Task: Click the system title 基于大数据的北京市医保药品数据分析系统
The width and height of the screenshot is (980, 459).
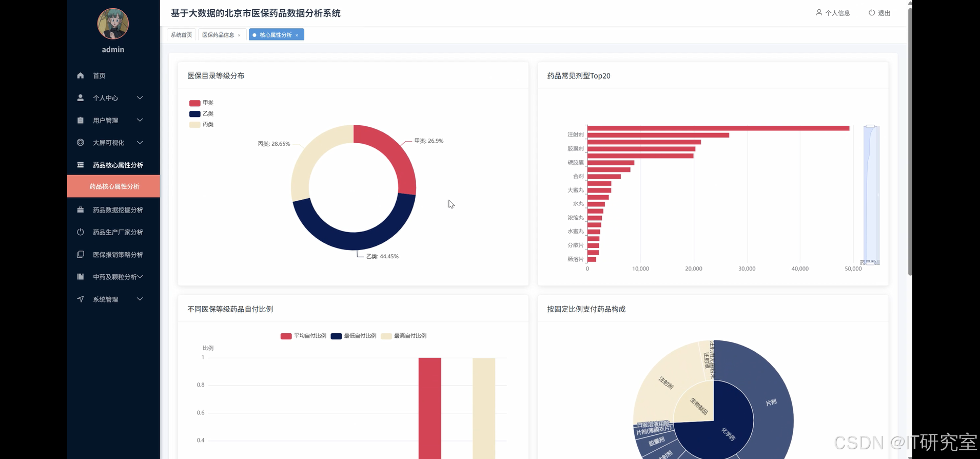Action: [x=256, y=13]
